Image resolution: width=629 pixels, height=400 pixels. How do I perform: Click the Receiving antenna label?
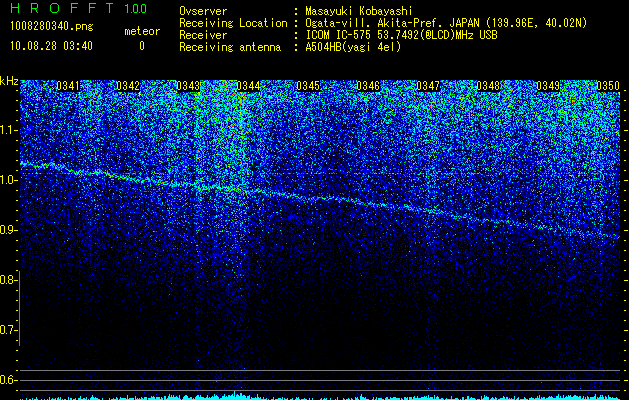(230, 47)
